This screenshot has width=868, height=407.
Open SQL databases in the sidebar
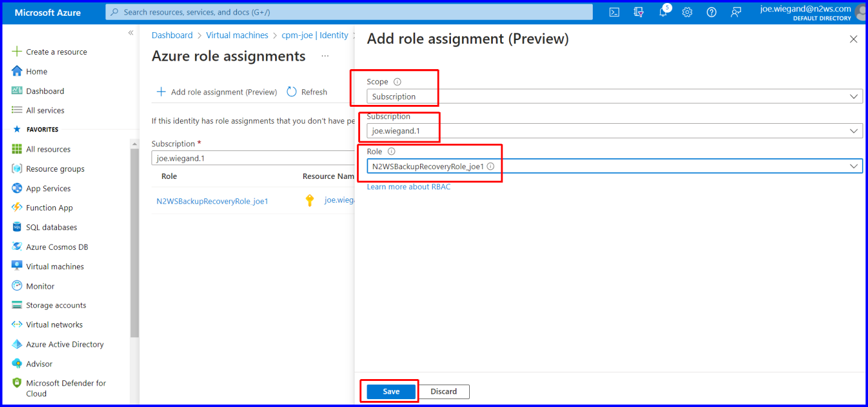(x=52, y=227)
